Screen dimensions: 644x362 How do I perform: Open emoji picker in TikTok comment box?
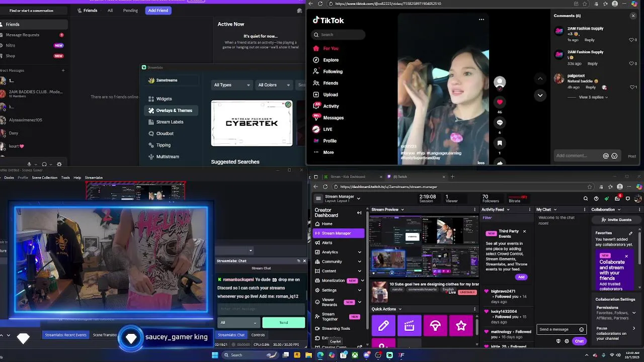tap(614, 156)
